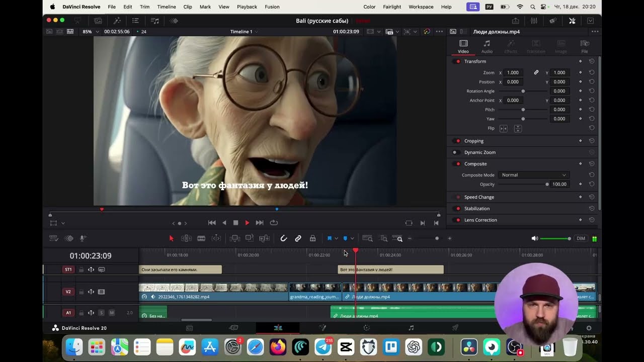Switch to the Audio inspector tab
Viewport: 644px width, 362px height.
(x=487, y=46)
